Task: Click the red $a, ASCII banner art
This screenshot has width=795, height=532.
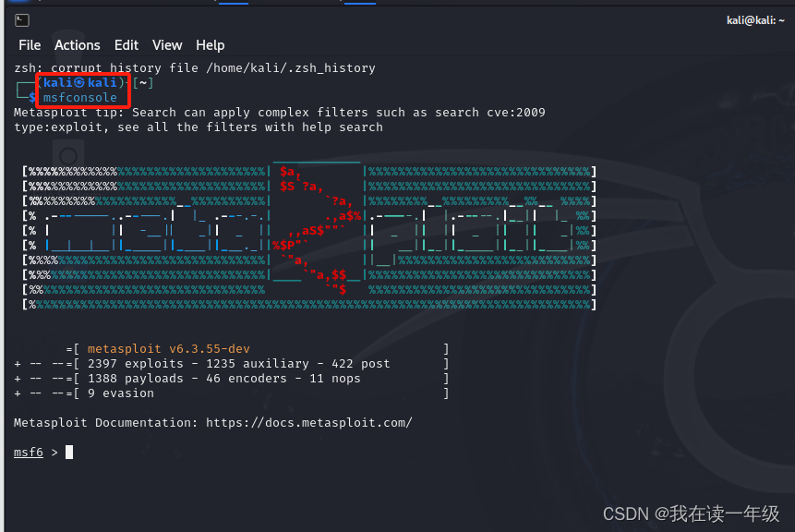Action: pos(290,173)
